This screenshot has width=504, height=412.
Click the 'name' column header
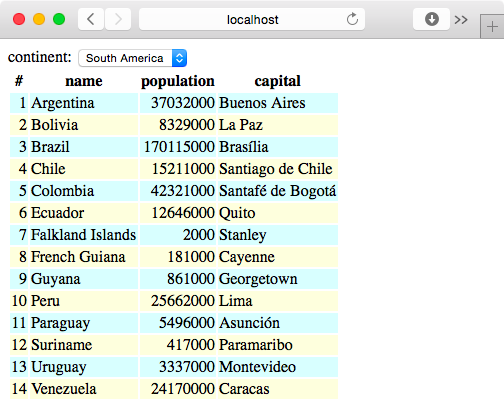pyautogui.click(x=84, y=81)
